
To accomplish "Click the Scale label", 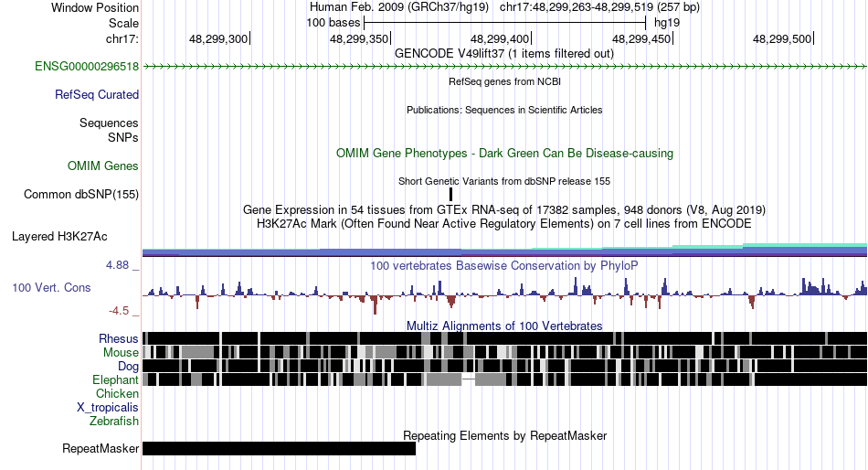I will point(123,23).
